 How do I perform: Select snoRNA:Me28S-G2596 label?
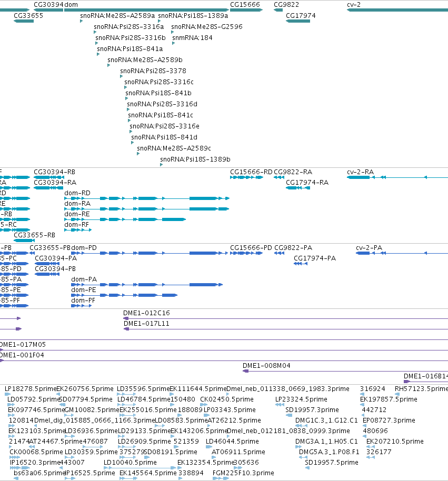207,27
